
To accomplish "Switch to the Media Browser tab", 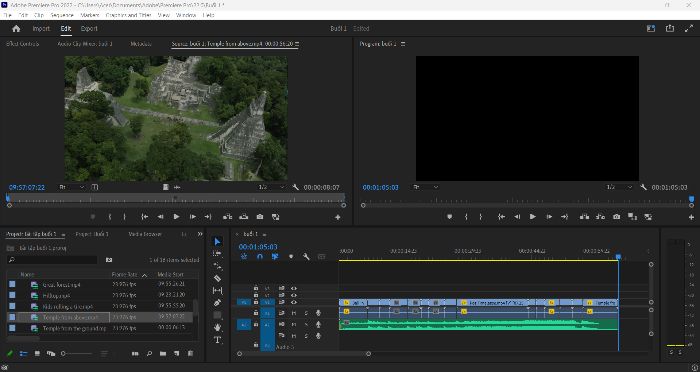I will [x=145, y=234].
